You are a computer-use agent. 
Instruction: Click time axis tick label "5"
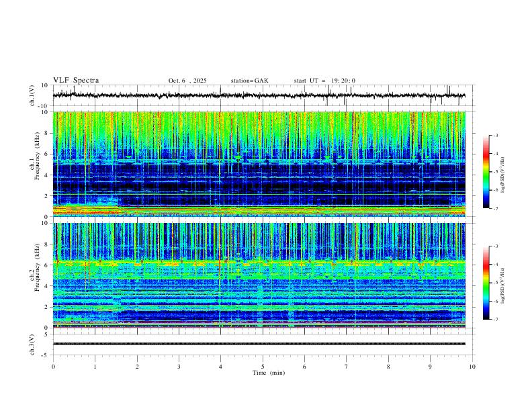tap(263, 367)
